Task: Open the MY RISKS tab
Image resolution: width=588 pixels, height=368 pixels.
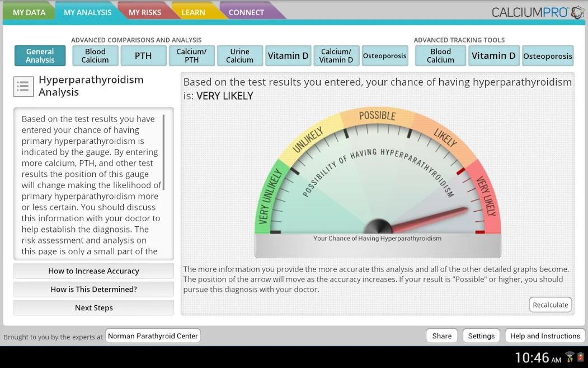Action: pos(144,12)
